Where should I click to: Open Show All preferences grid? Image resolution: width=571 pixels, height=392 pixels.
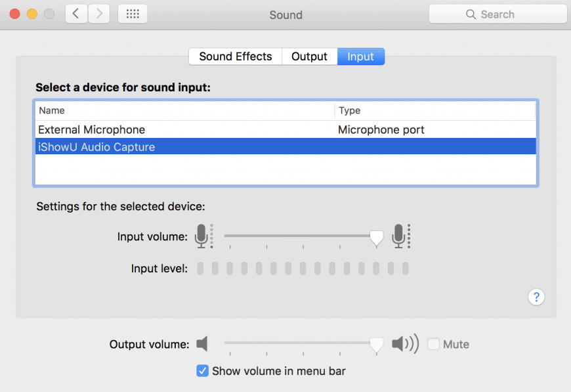point(132,14)
